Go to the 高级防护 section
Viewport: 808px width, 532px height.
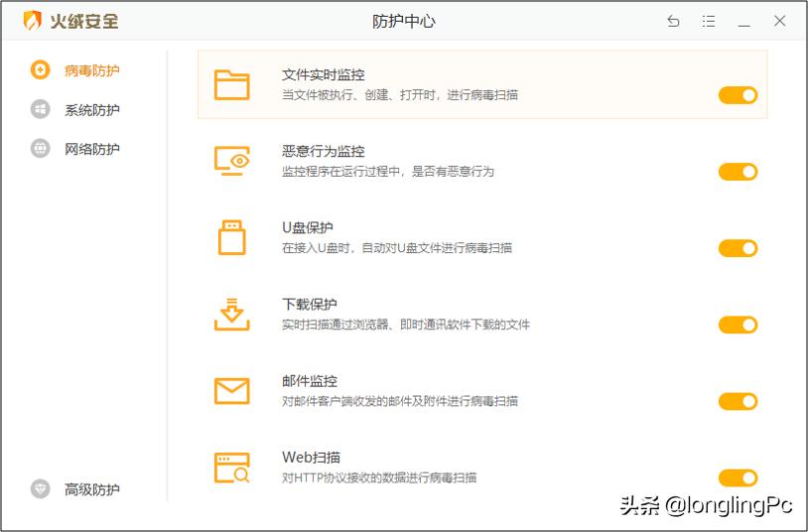(91, 489)
